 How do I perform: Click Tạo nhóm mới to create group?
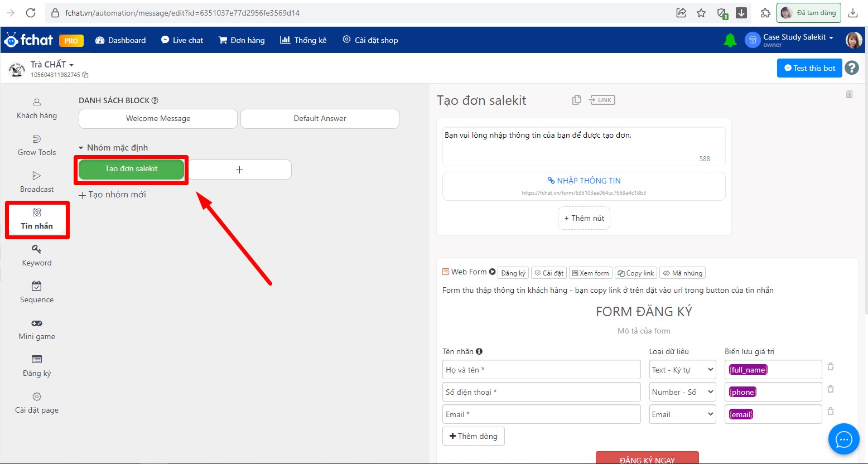112,195
